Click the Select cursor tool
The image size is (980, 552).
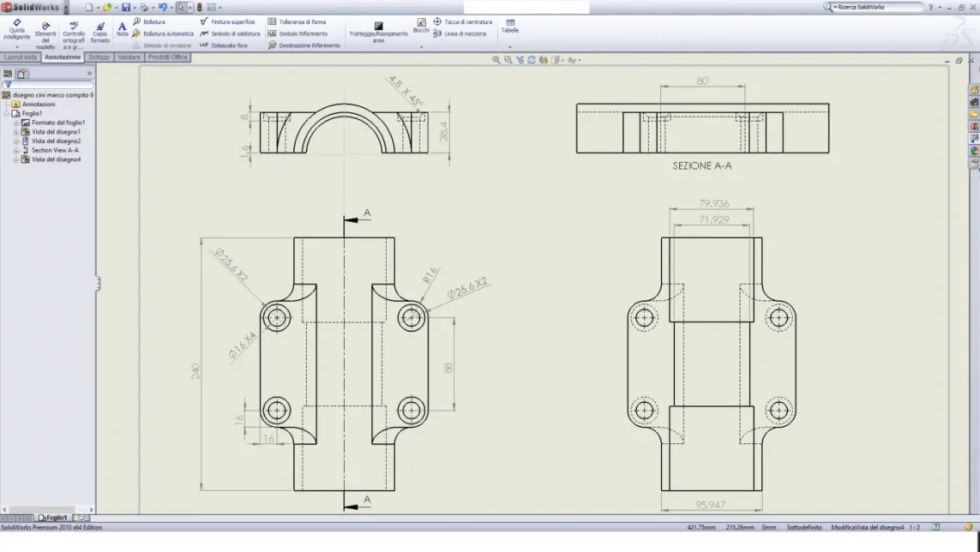click(x=181, y=8)
